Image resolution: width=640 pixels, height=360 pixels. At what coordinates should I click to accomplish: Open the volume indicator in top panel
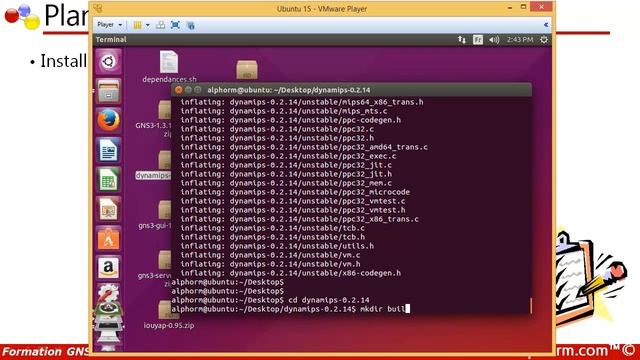(x=494, y=40)
